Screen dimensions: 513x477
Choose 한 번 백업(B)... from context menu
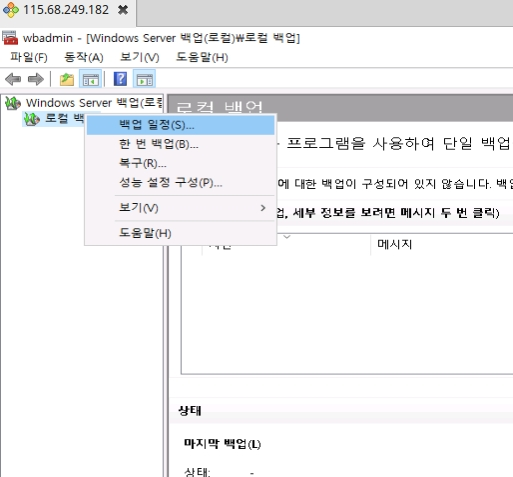[x=181, y=144]
